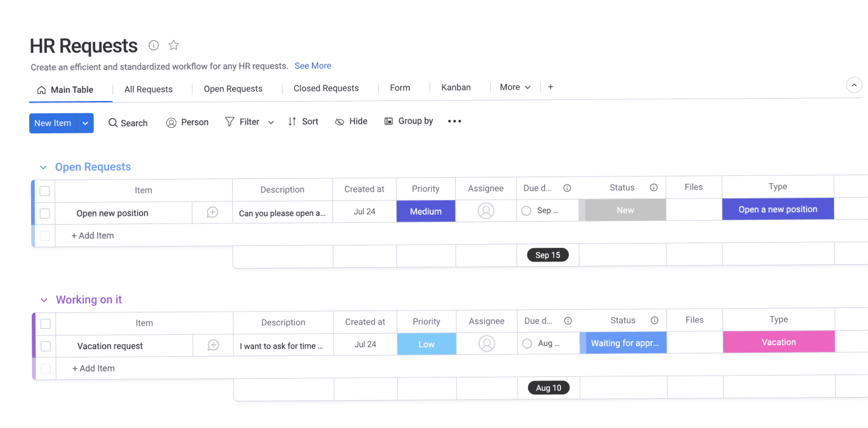Screen dimensions: 868x428
Task: Collapse the Working on it group chevron
Action: pyautogui.click(x=44, y=300)
